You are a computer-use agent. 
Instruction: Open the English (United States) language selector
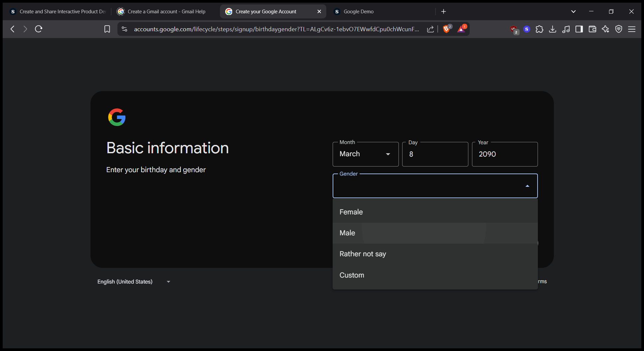[x=134, y=282]
